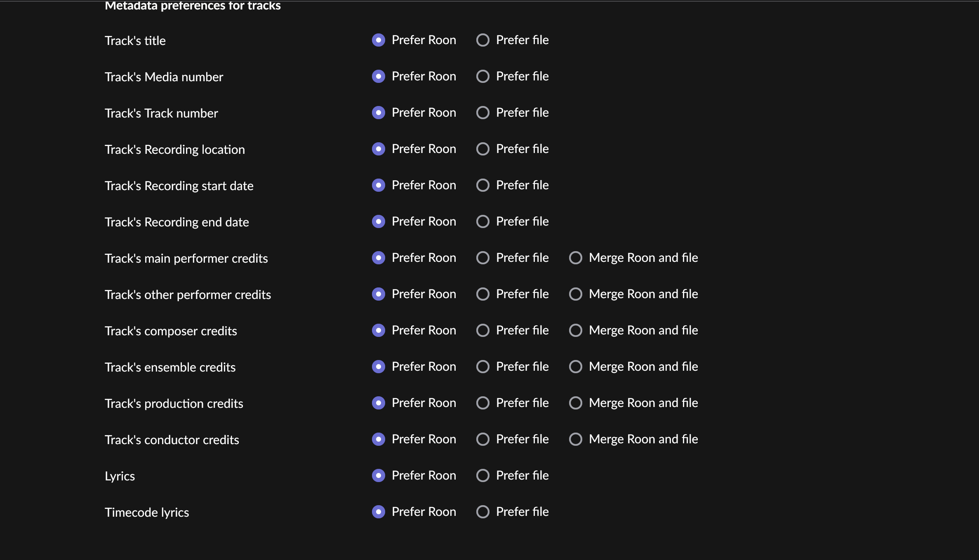This screenshot has height=560, width=979.
Task: Set Lyrics to Prefer Roon
Action: tap(379, 475)
